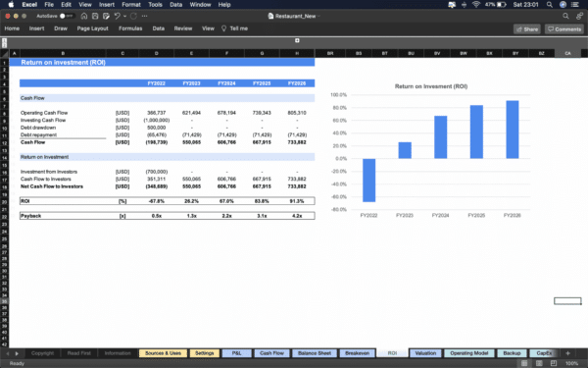Toggle the AutoSave switch
The height and width of the screenshot is (368, 588).
coord(67,16)
